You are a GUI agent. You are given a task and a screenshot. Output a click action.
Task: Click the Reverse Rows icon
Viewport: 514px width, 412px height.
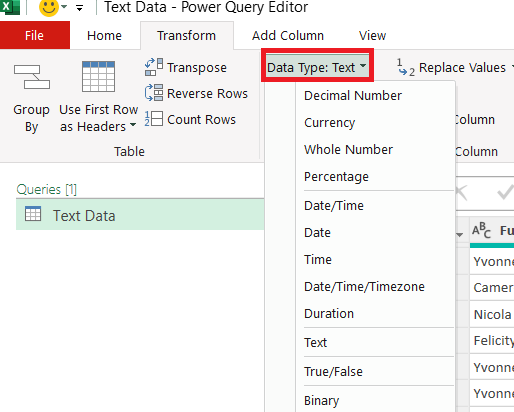coord(154,93)
